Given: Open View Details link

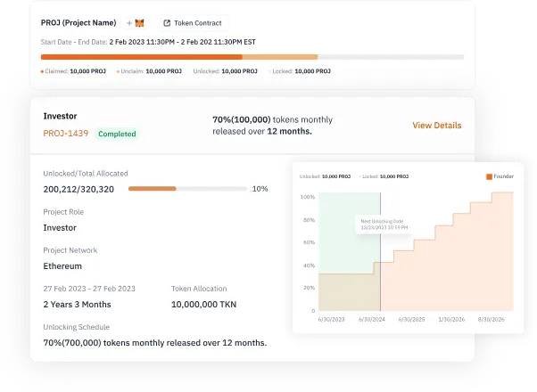Looking at the screenshot, I should pos(437,126).
